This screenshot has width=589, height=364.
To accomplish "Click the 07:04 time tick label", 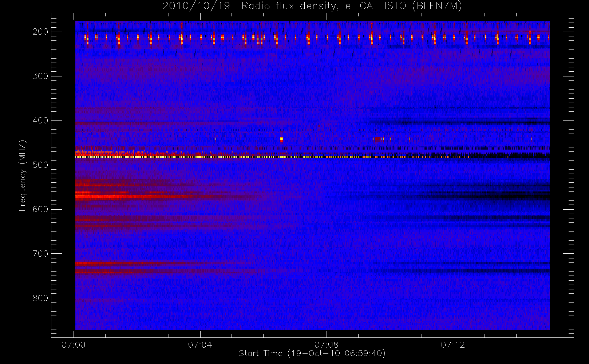I will pyautogui.click(x=200, y=345).
